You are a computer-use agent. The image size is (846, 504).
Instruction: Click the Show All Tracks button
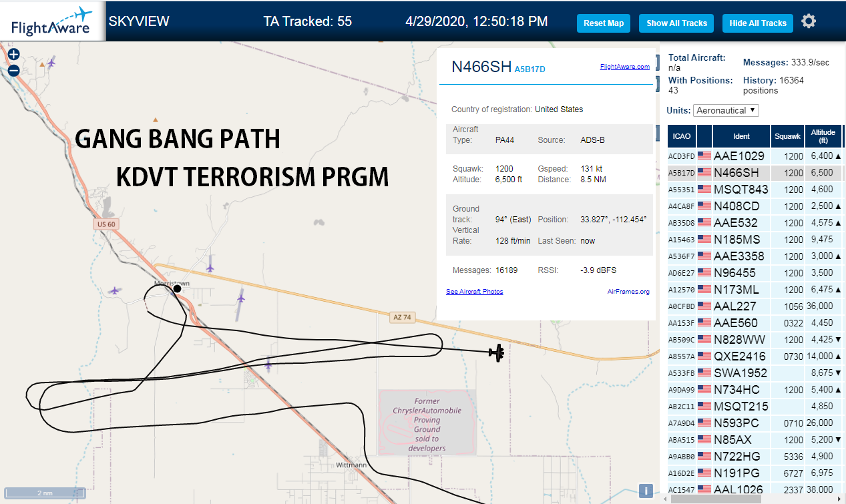676,23
